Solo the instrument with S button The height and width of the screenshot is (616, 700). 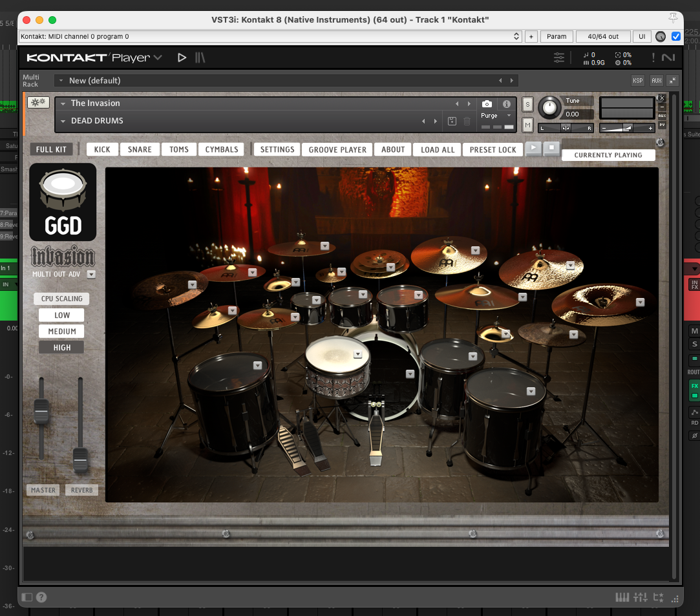point(527,105)
